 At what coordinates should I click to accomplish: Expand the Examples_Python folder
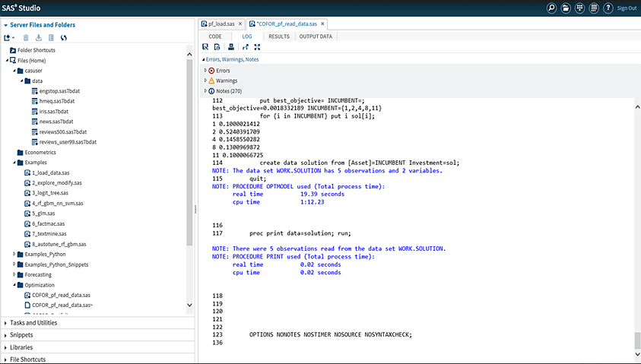pyautogui.click(x=14, y=254)
